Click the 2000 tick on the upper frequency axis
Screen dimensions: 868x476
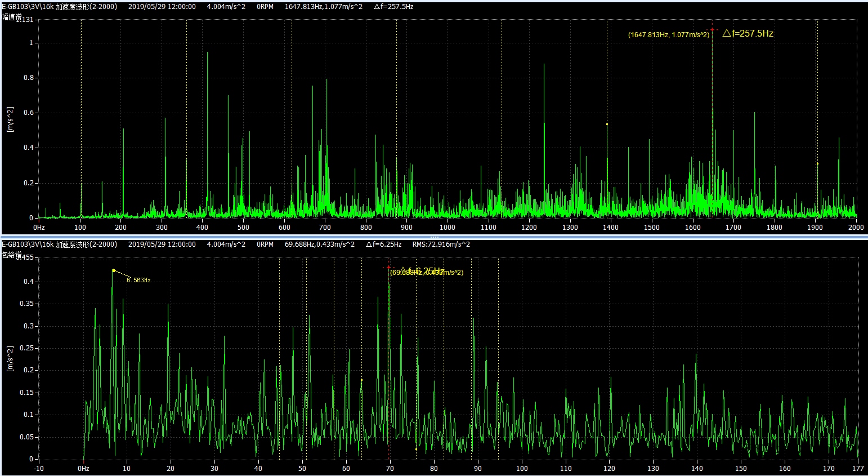click(x=856, y=228)
